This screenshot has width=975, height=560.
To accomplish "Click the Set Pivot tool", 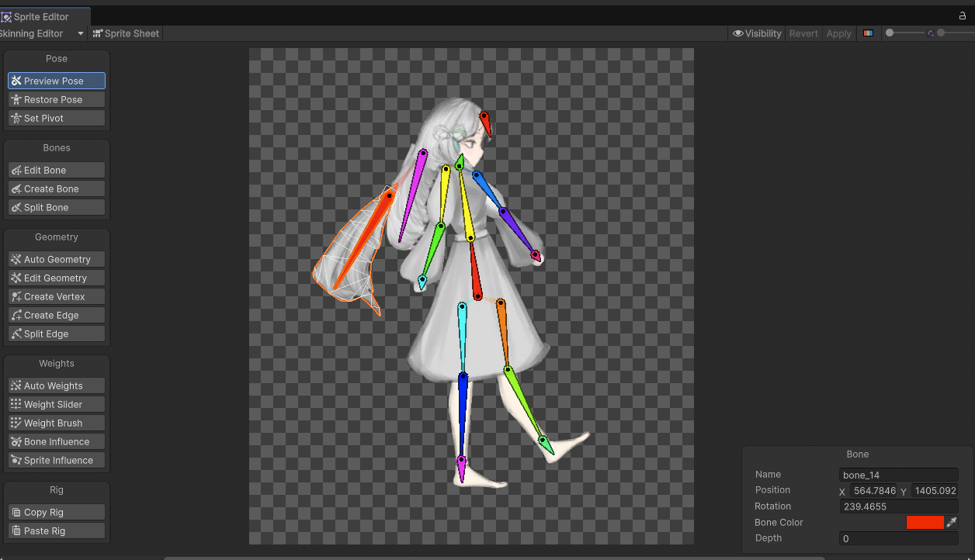I will (x=56, y=118).
